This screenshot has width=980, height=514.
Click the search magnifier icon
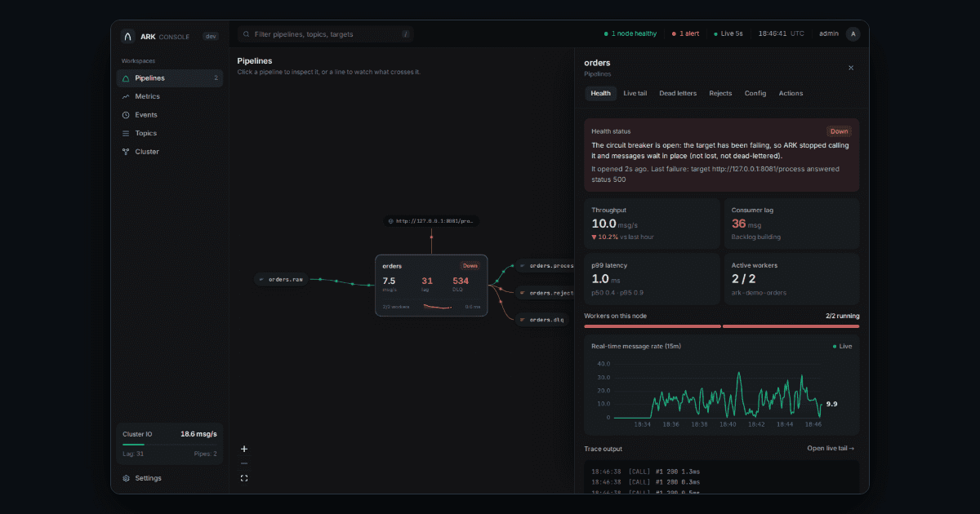(x=245, y=34)
